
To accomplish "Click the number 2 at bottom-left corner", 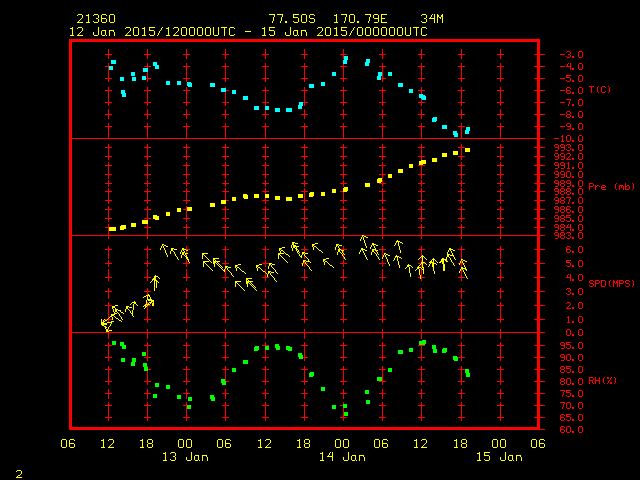I will pyautogui.click(x=19, y=474).
